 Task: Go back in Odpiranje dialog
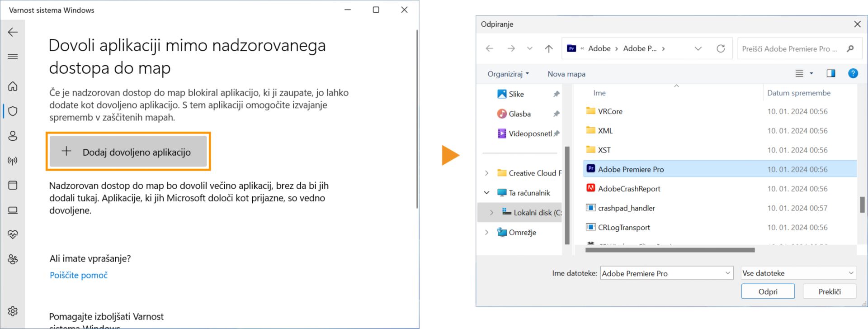[x=490, y=48]
